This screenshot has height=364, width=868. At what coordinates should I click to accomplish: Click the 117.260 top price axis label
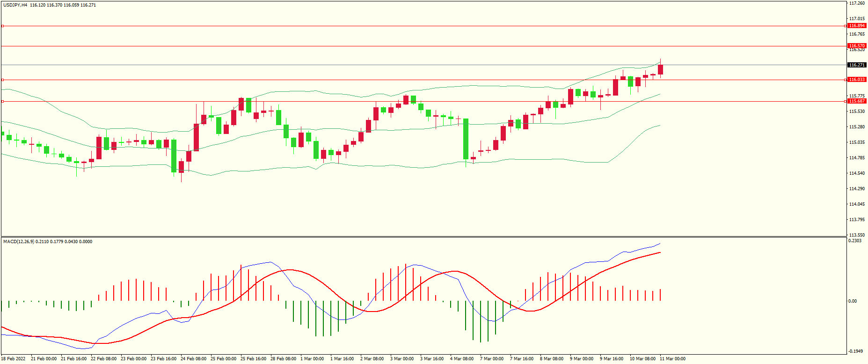click(857, 3)
